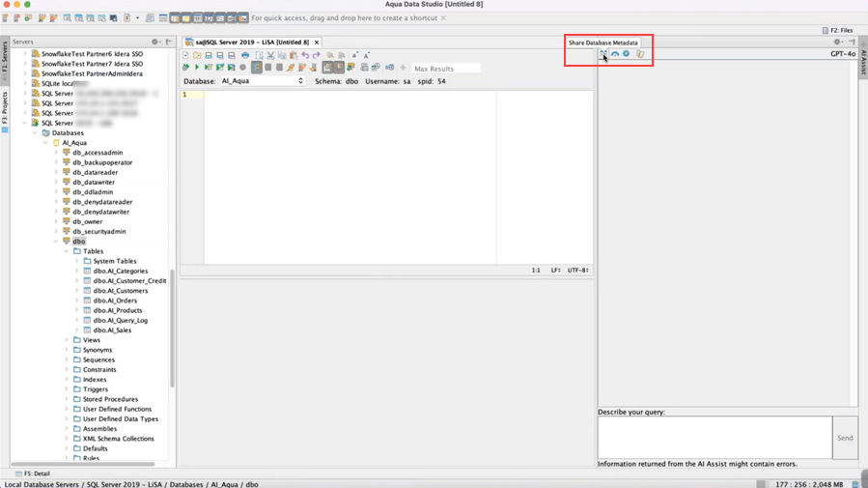Screen dimensions: 868x488
Task: Click the Undo arrow icon
Action: pos(305,55)
